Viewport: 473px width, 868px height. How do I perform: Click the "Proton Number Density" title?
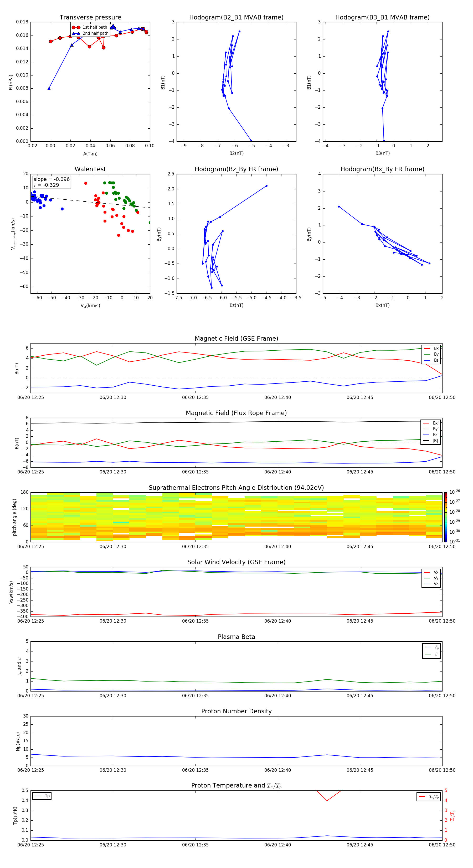click(x=236, y=711)
